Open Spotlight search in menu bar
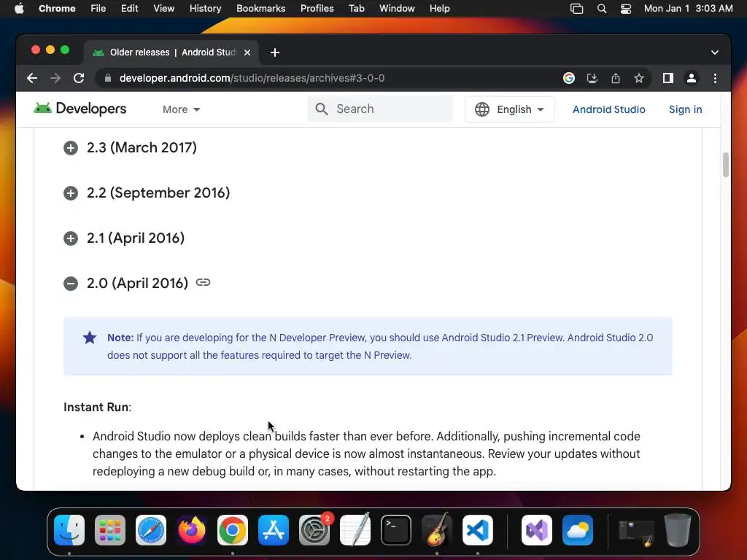Image resolution: width=747 pixels, height=560 pixels. pyautogui.click(x=602, y=9)
